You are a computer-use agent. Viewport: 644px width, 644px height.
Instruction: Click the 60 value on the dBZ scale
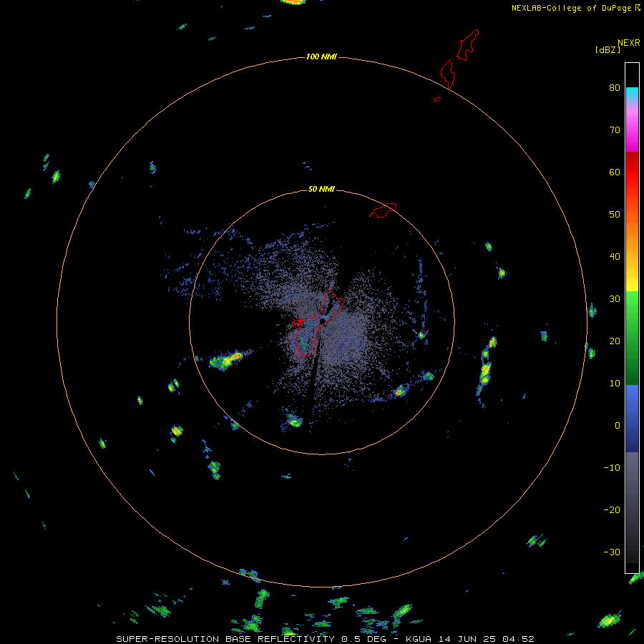click(x=615, y=172)
